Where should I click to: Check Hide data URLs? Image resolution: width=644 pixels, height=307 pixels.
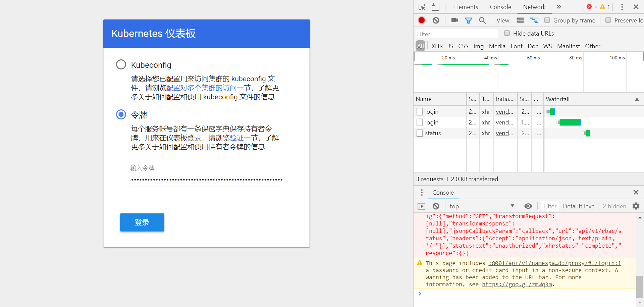point(507,33)
